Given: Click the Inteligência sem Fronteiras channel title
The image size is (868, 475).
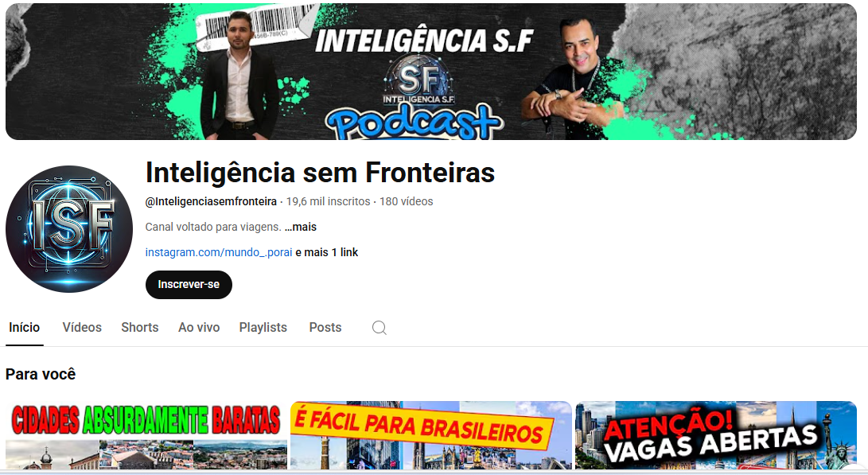Looking at the screenshot, I should point(320,172).
